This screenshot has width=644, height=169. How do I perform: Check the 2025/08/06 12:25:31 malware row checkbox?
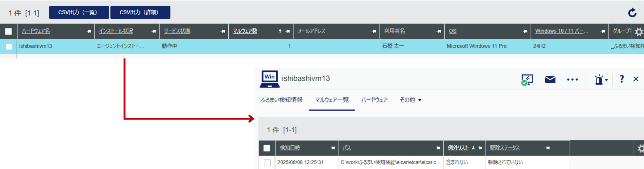coord(267,162)
